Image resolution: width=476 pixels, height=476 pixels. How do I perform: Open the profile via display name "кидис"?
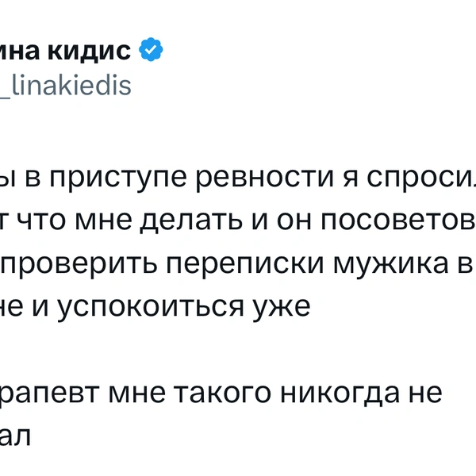(x=89, y=50)
